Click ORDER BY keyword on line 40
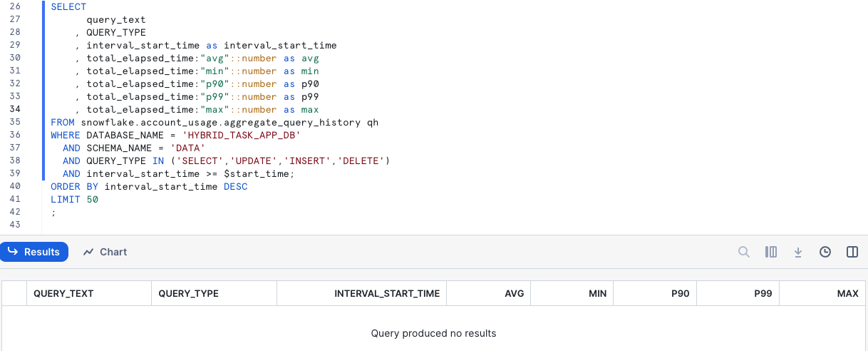 point(74,186)
